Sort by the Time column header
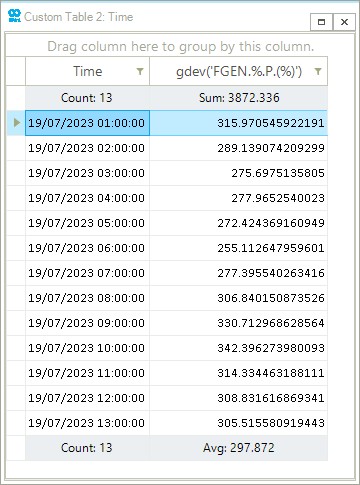Image resolution: width=360 pixels, height=485 pixels. tap(87, 71)
